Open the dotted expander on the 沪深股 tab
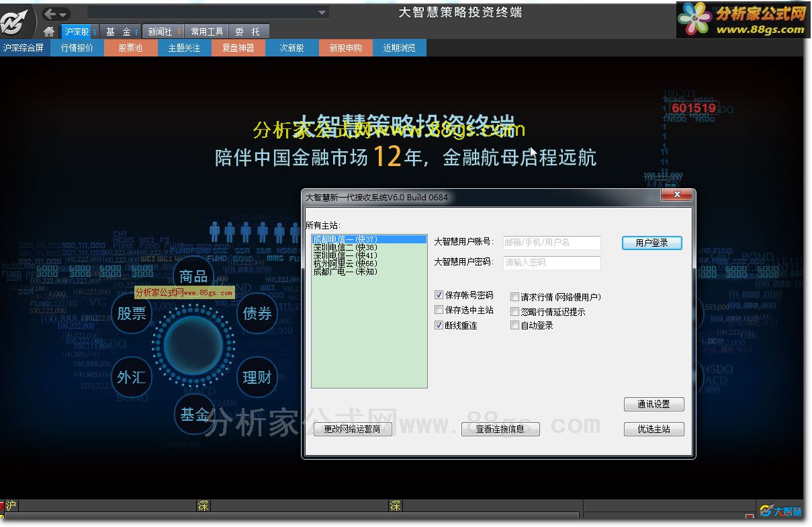Viewport: 812px width, 527px height. pos(95,32)
